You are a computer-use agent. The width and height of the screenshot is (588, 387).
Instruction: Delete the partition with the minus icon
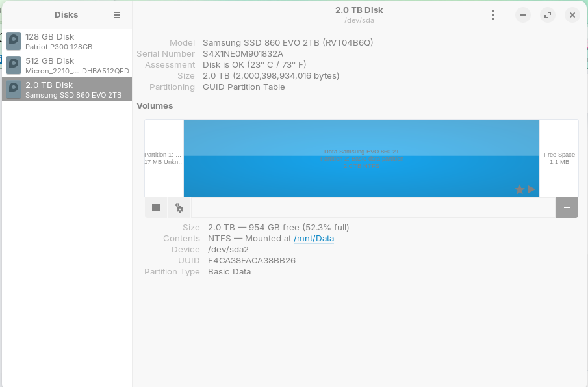coord(566,207)
